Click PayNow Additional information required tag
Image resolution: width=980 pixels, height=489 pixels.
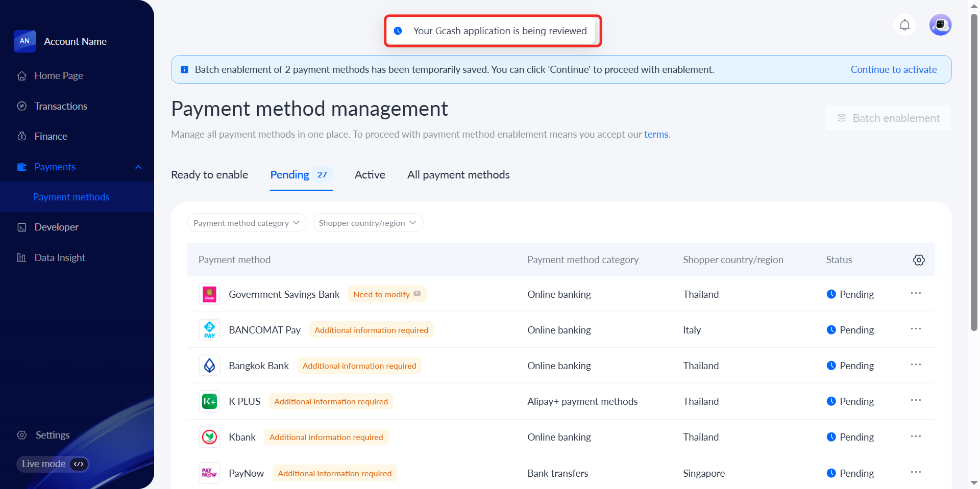[335, 473]
